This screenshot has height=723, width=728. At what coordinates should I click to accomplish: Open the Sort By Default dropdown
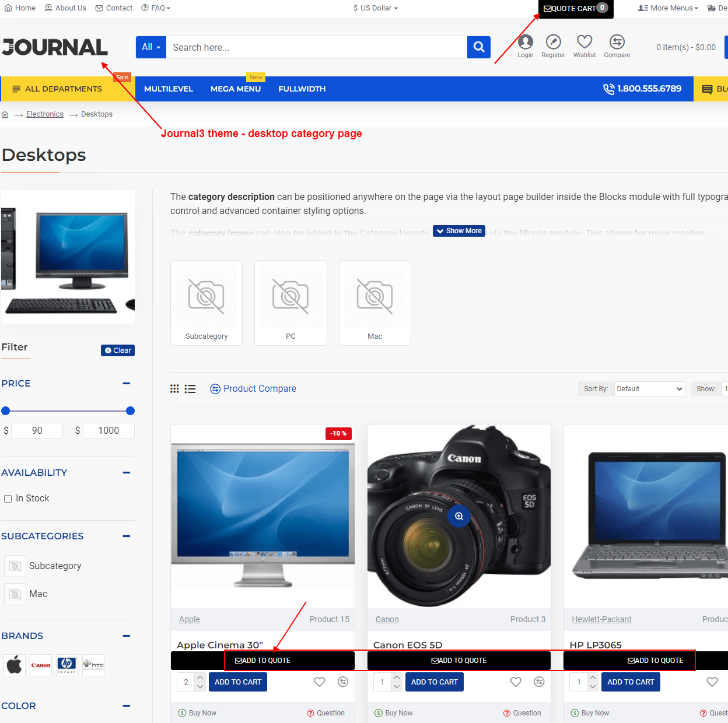point(649,389)
